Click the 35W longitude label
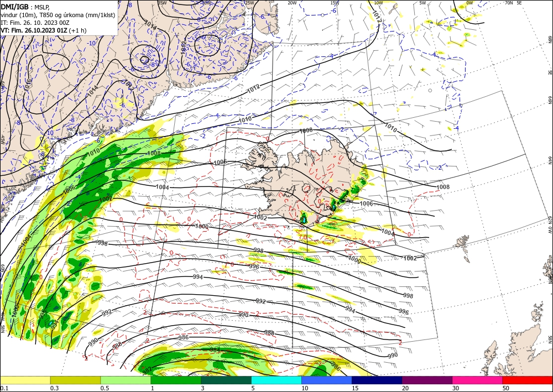This screenshot has width=553, height=392. click(x=162, y=2)
